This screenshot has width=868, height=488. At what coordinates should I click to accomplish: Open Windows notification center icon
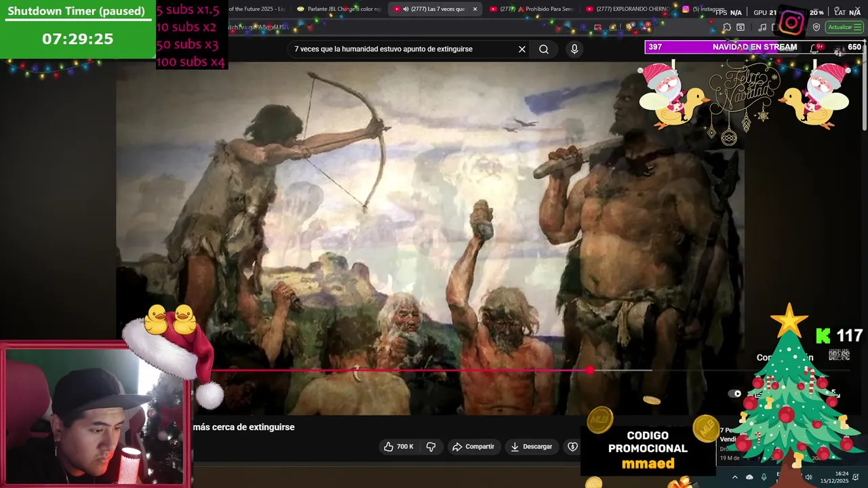pyautogui.click(x=856, y=477)
